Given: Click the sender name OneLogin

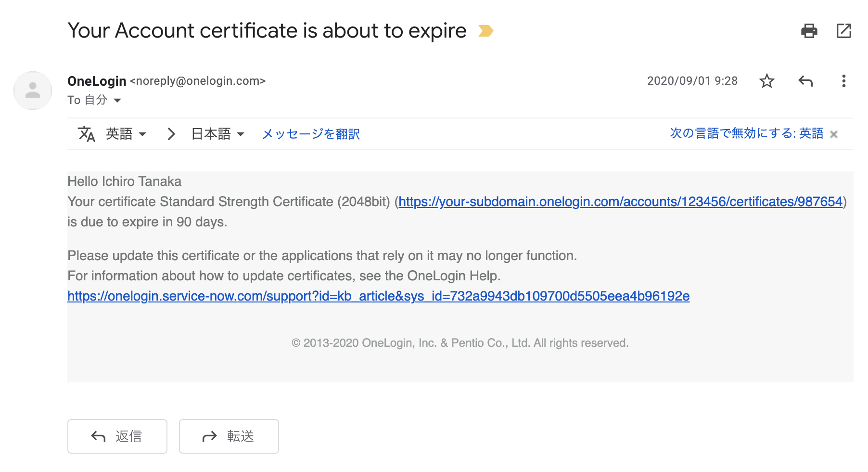Looking at the screenshot, I should pos(97,81).
